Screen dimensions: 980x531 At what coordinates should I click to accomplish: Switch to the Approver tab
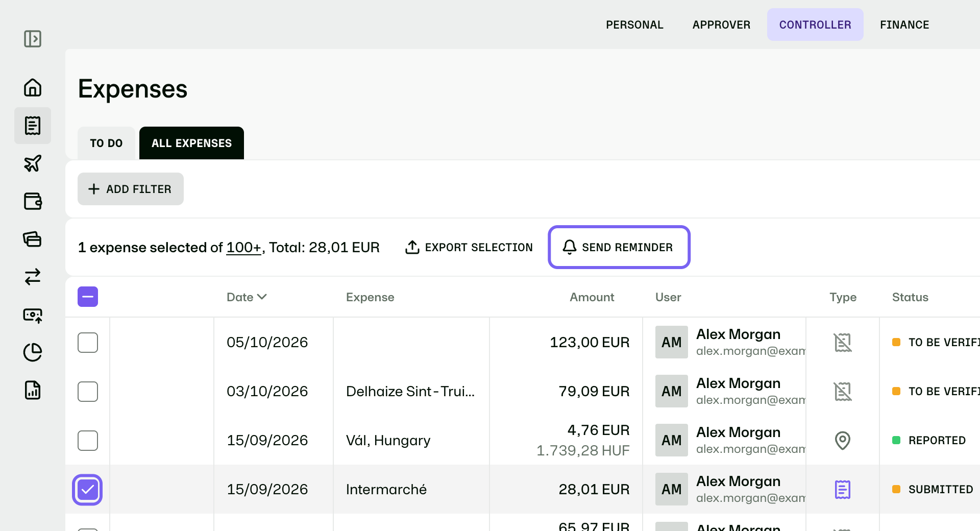[721, 25]
